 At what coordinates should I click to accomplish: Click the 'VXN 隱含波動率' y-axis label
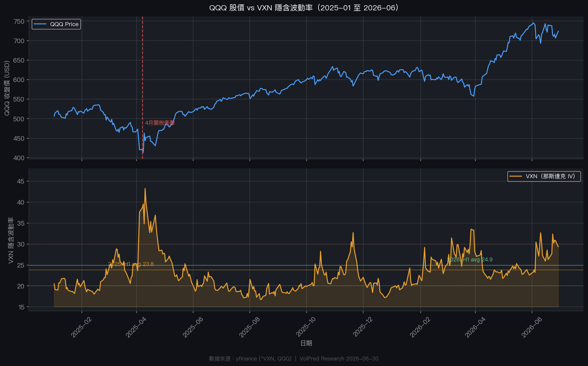coord(11,240)
